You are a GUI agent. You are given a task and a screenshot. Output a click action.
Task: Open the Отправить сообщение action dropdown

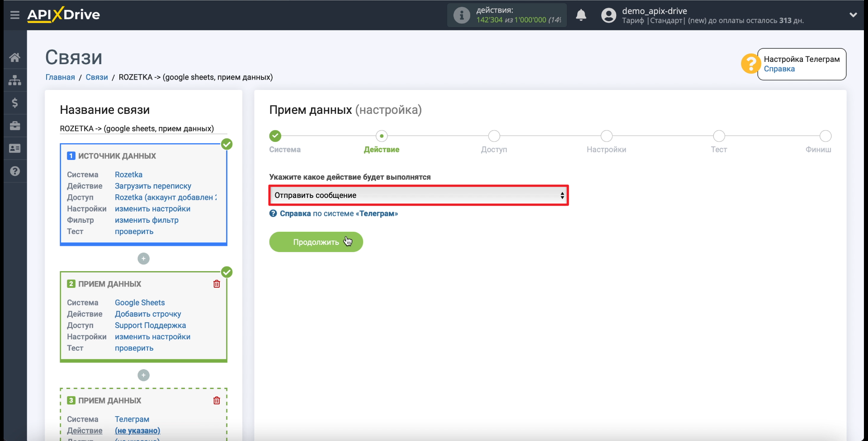click(419, 195)
